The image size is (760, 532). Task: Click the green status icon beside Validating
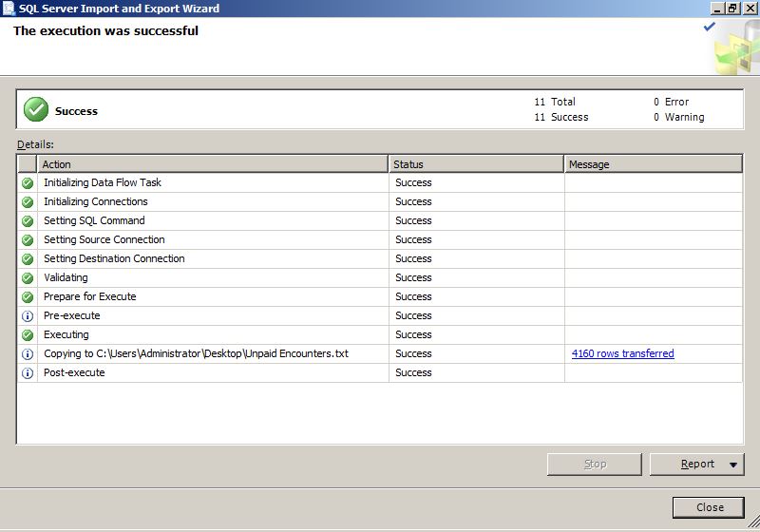28,278
